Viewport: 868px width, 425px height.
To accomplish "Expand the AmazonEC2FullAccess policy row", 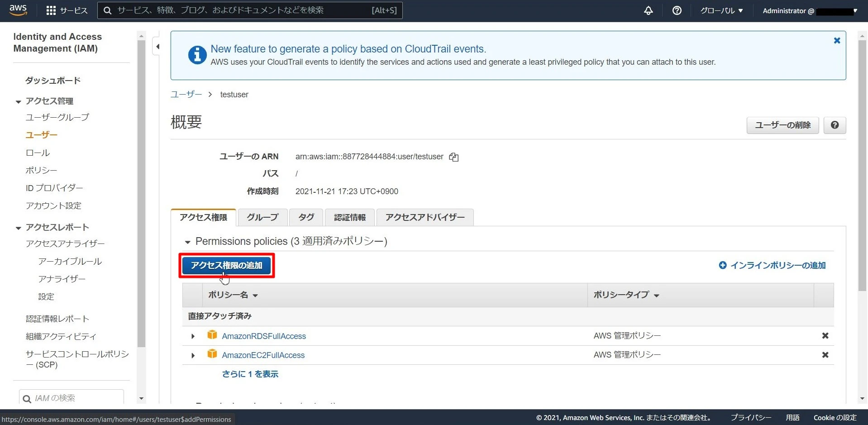I will (x=193, y=355).
